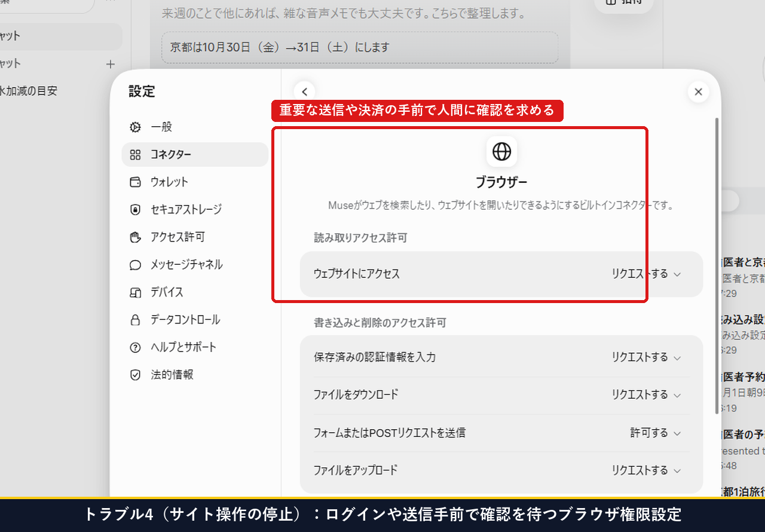Open the ウェブサイトにアクセス permission dropdown
This screenshot has width=765, height=532.
[646, 274]
